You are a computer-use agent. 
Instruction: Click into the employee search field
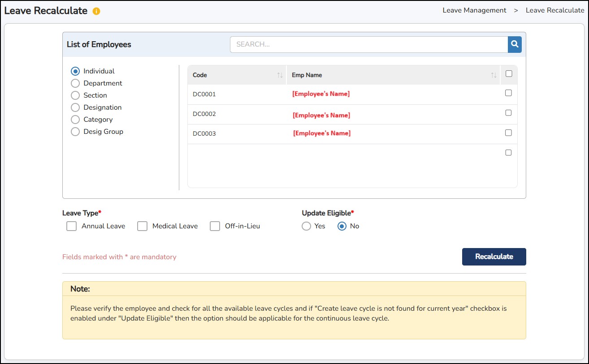368,44
